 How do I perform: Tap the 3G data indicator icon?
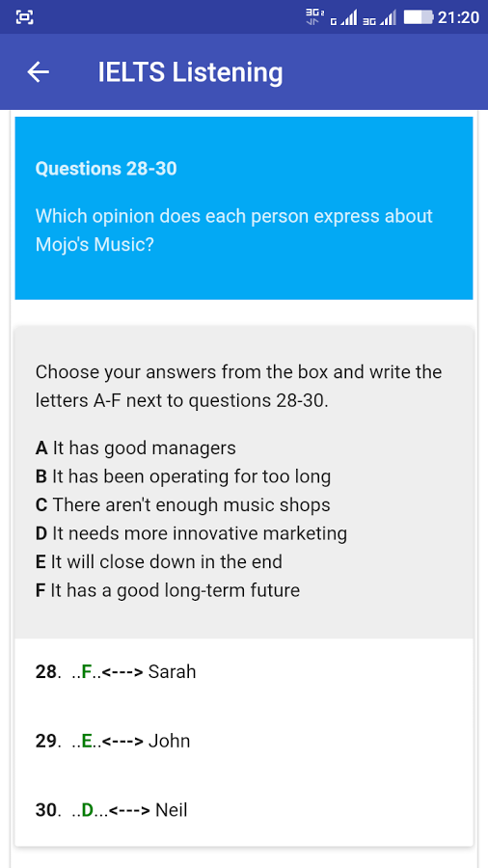314,16
